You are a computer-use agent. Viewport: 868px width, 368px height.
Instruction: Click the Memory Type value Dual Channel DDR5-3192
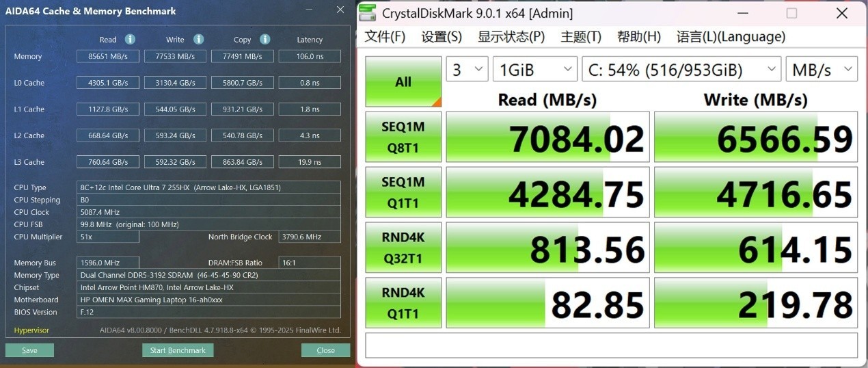coord(209,275)
